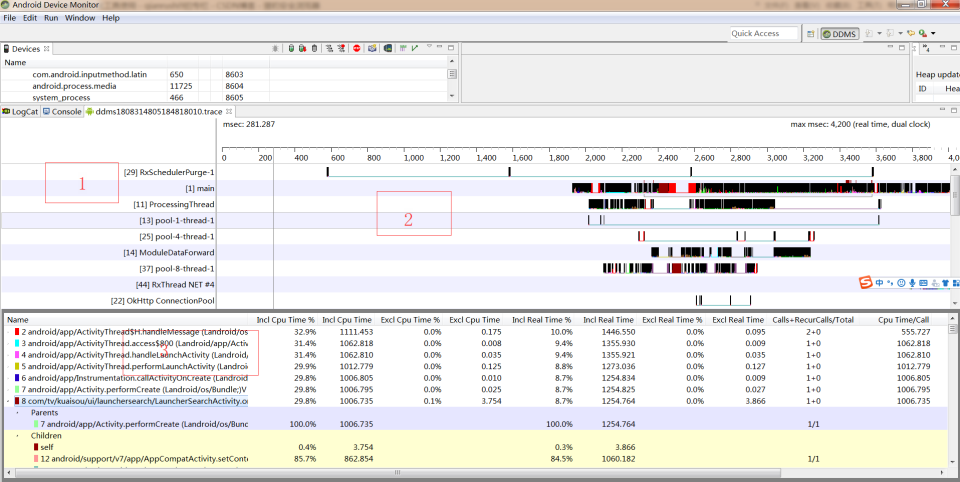
Task: Click the run icon right of the perspective toolbar
Action: pyautogui.click(x=923, y=33)
